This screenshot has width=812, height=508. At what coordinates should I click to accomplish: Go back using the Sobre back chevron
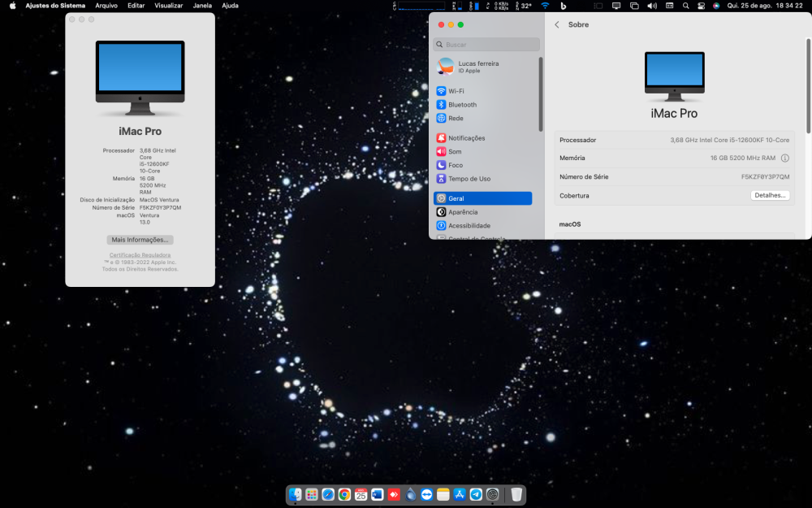[557, 24]
